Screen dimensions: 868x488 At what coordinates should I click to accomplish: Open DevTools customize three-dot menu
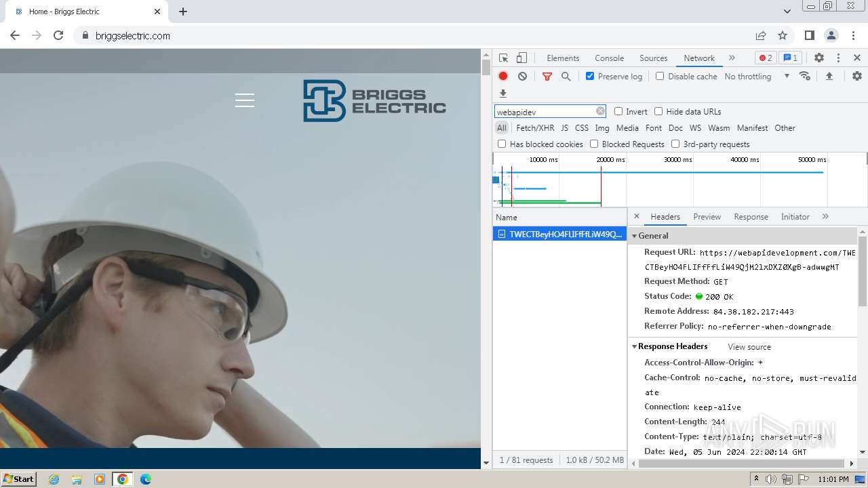pyautogui.click(x=838, y=58)
